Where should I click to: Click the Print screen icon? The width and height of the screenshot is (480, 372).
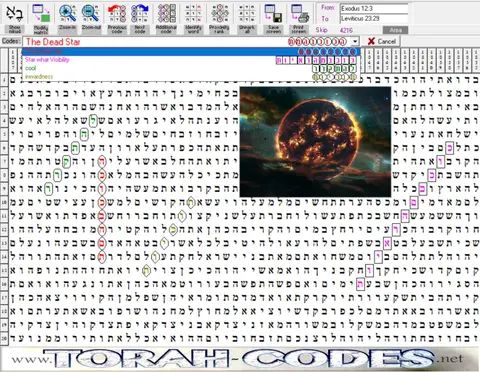point(299,13)
